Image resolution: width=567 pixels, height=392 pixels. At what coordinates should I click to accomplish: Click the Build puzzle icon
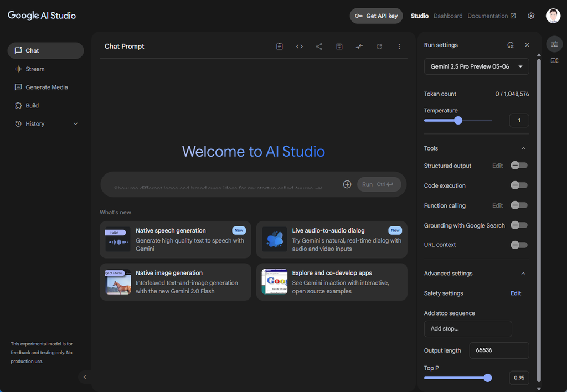coord(18,105)
